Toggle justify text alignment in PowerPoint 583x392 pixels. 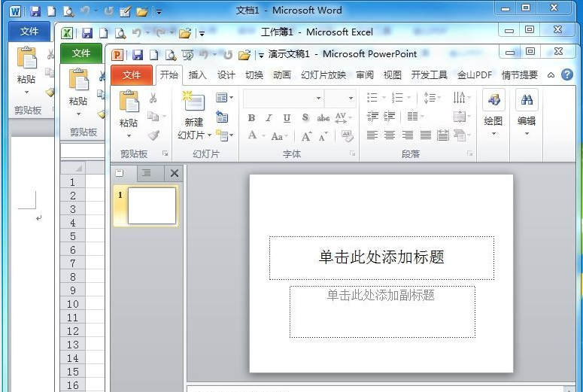pos(425,135)
